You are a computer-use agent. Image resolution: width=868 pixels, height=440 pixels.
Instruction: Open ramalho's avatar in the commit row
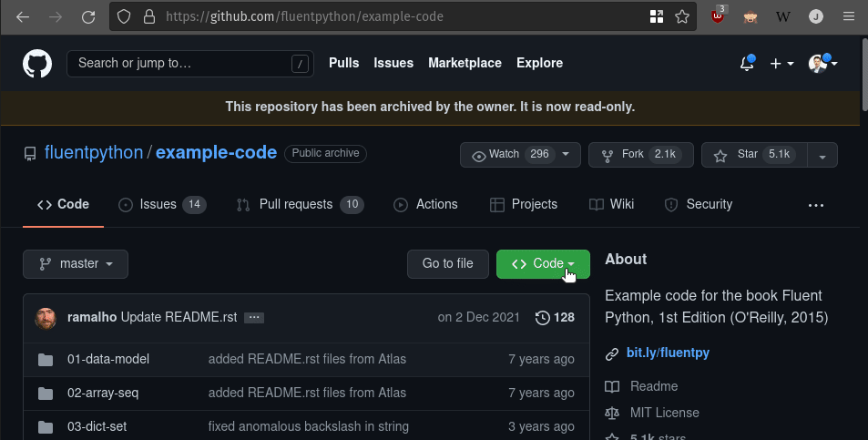(46, 318)
